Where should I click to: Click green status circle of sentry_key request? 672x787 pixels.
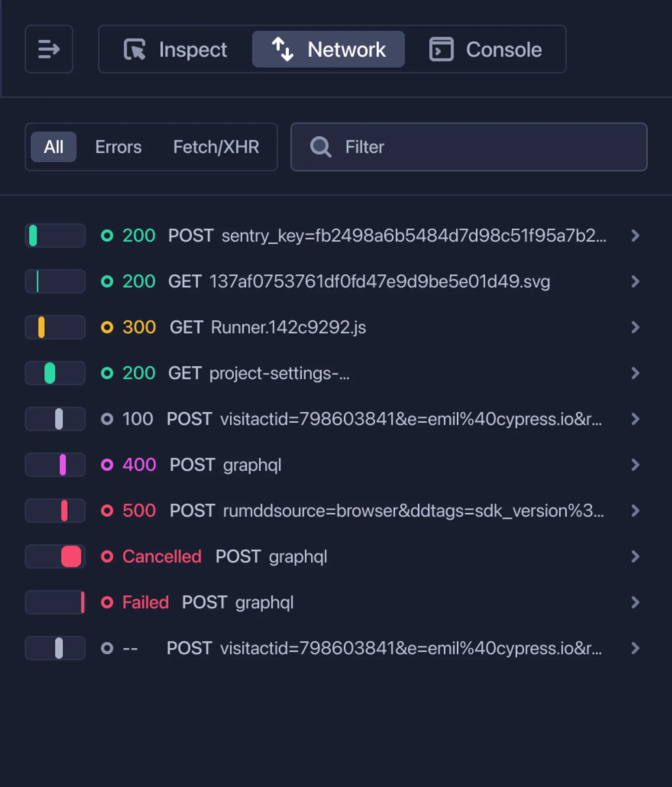tap(107, 236)
